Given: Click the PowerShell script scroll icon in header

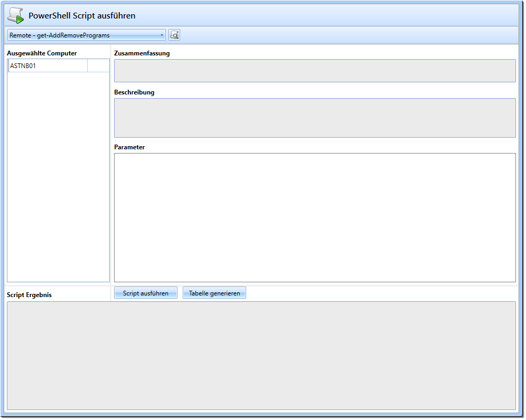Looking at the screenshot, I should tap(15, 15).
